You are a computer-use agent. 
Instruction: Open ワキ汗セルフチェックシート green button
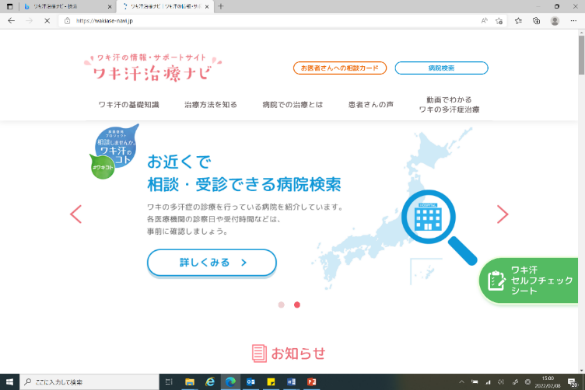point(529,280)
